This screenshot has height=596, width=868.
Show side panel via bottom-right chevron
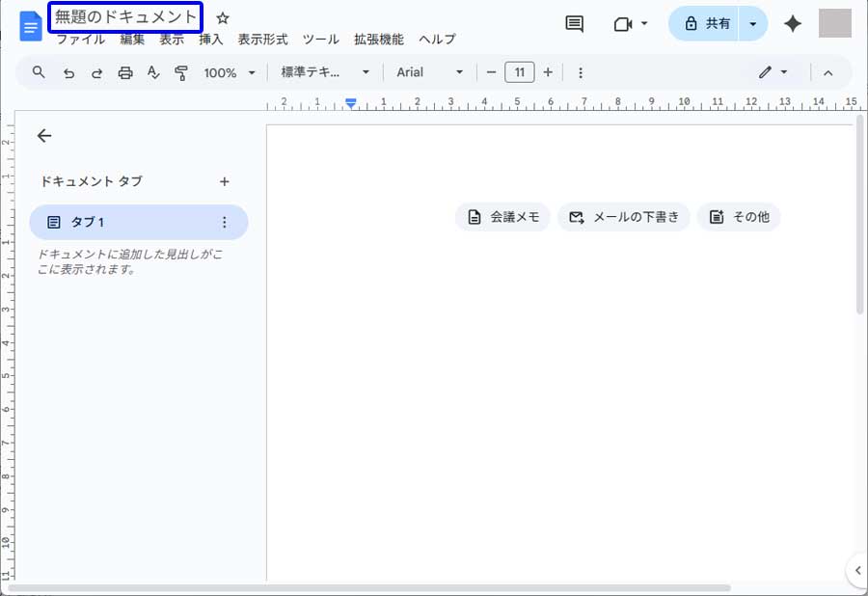[856, 570]
